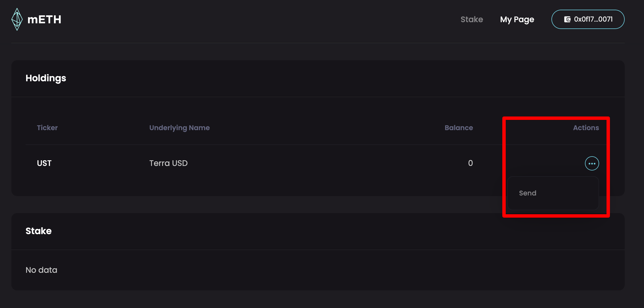The width and height of the screenshot is (644, 308).
Task: Click the mETH brand name text
Action: tap(44, 20)
